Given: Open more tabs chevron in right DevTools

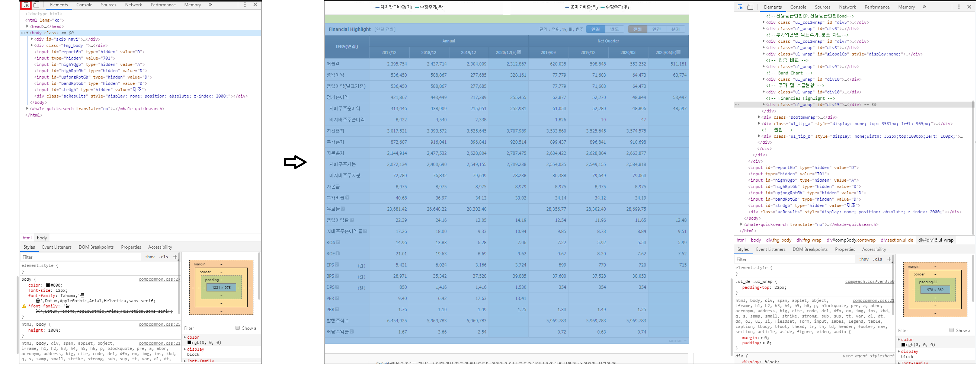Looking at the screenshot, I should click(924, 7).
